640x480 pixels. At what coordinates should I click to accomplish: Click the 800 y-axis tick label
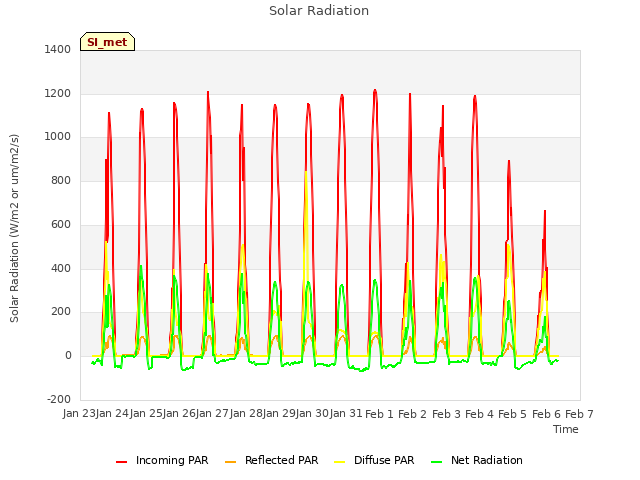point(61,180)
